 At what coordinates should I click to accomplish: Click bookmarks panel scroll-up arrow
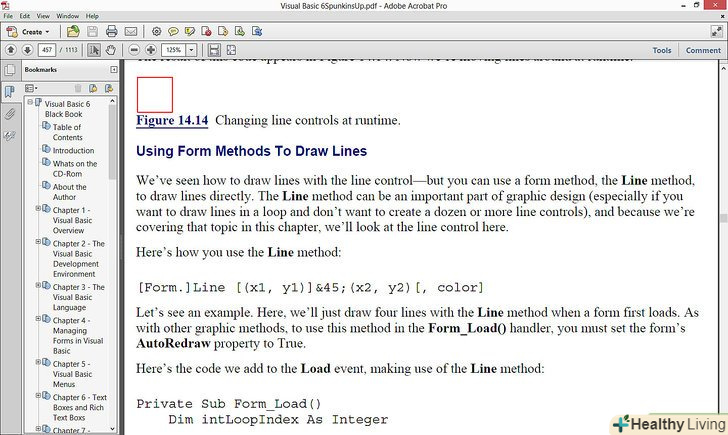pyautogui.click(x=112, y=101)
